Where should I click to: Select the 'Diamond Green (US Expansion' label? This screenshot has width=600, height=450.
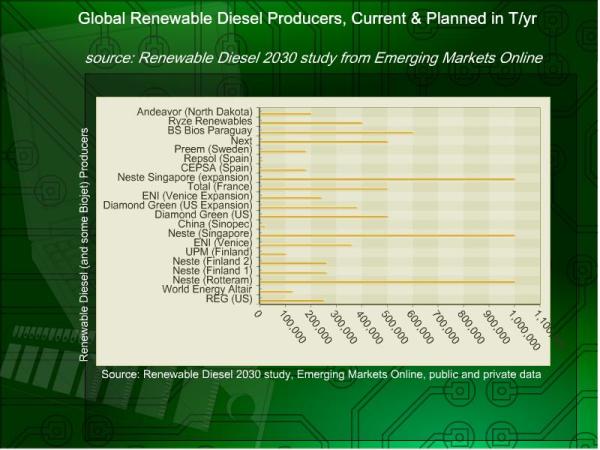pos(176,205)
